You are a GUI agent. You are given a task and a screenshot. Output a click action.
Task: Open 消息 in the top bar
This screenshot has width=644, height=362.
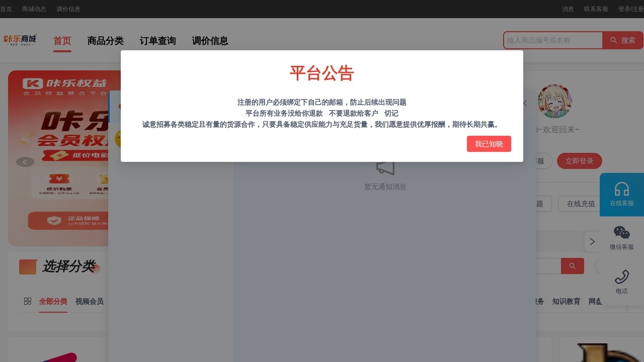(x=568, y=9)
